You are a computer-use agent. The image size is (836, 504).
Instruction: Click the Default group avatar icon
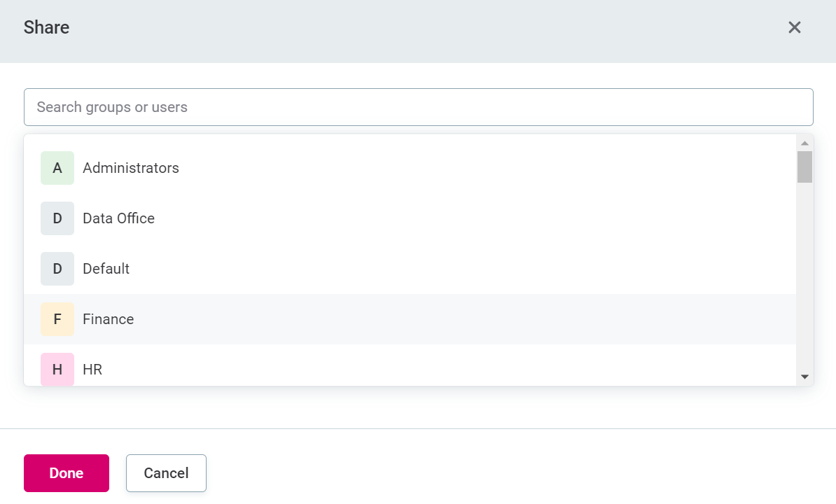57,269
